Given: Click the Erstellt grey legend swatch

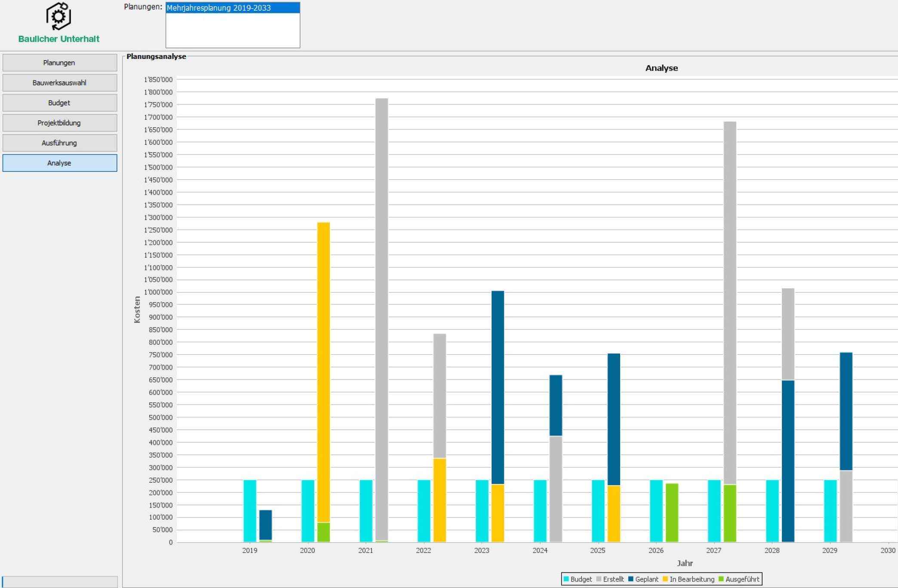Looking at the screenshot, I should click(x=599, y=579).
